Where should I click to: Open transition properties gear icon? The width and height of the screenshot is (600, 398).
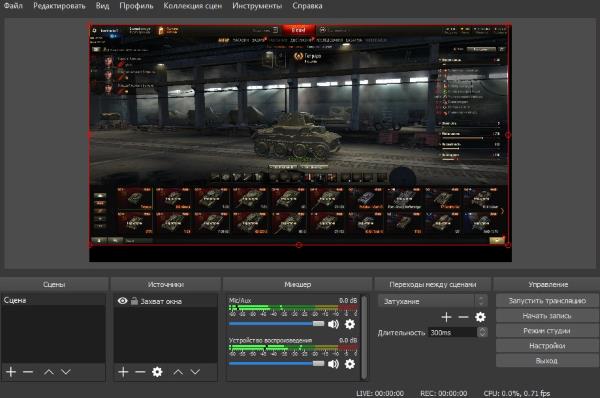coord(480,317)
